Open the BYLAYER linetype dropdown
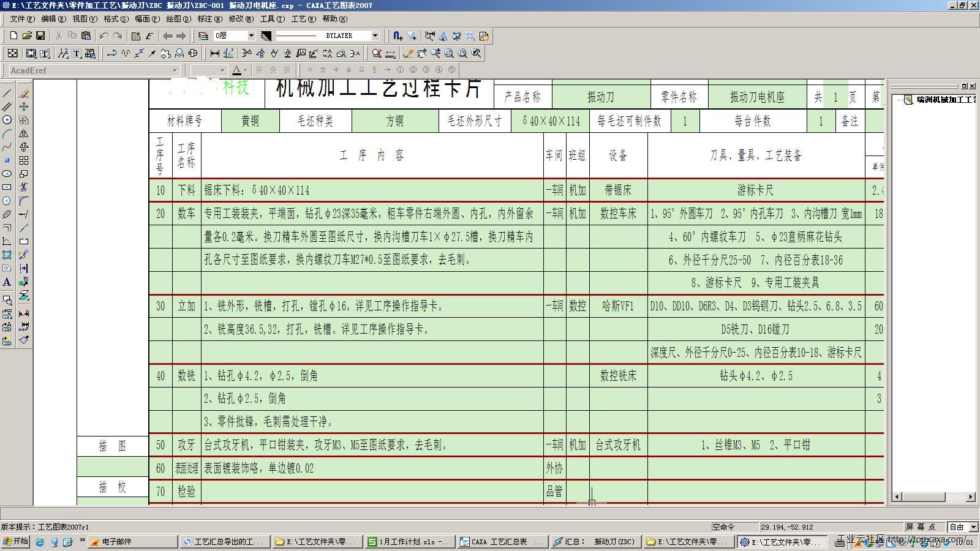This screenshot has width=980, height=551. coord(377,36)
